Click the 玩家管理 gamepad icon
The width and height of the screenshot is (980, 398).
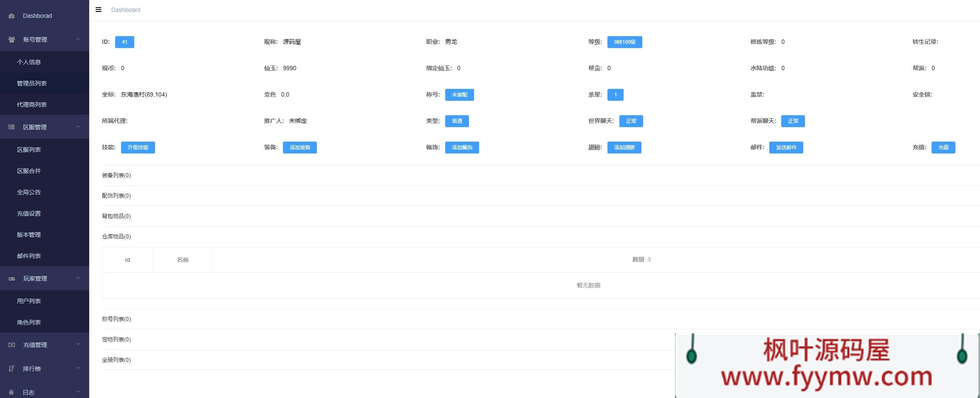(12, 279)
